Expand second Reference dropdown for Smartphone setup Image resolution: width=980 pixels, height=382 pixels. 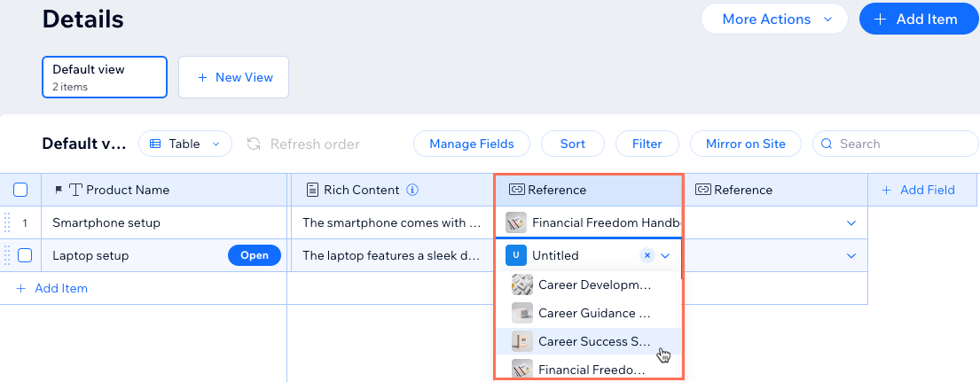coord(851,222)
